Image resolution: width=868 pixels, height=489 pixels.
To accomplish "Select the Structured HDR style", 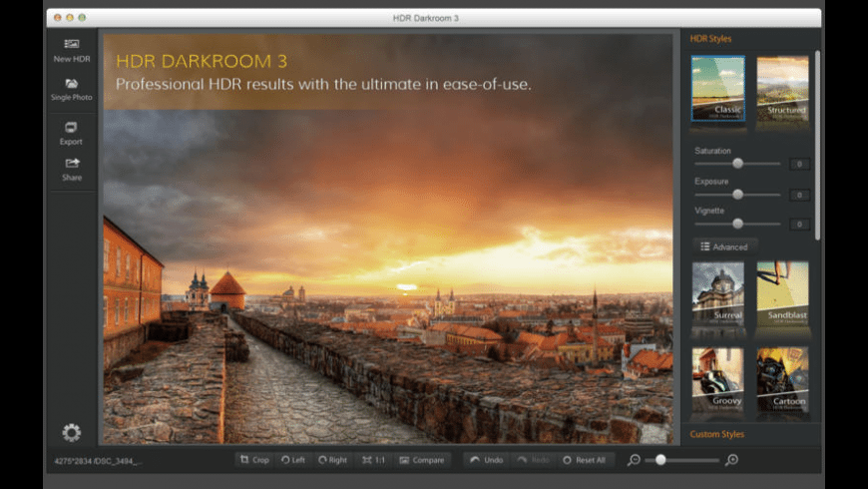I will tap(782, 89).
